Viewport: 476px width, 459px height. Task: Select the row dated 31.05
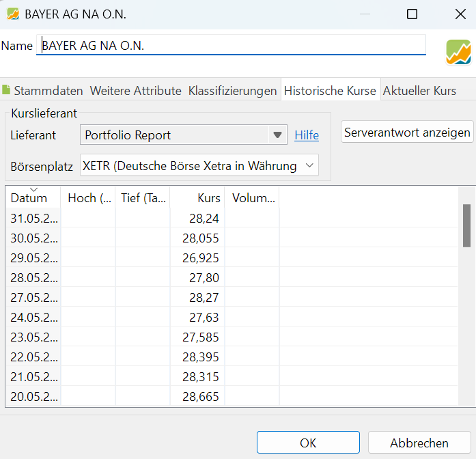pyautogui.click(x=232, y=218)
